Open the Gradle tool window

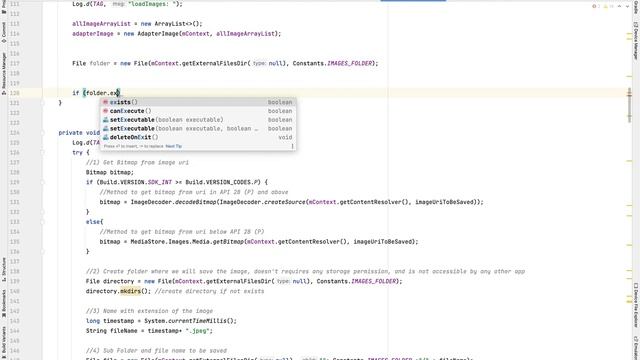click(636, 7)
